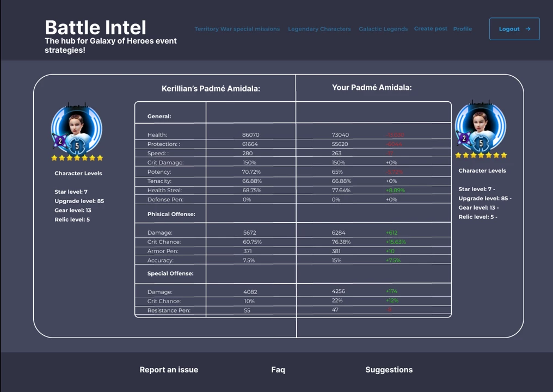Viewport: 553px width, 392px height.
Task: Click the Battle Intel logo
Action: pyautogui.click(x=95, y=28)
